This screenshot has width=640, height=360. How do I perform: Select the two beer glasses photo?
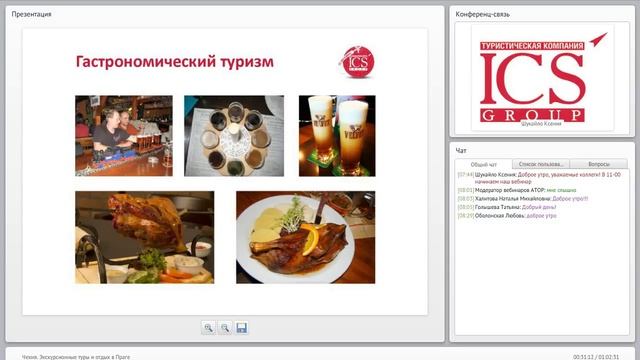pos(337,136)
